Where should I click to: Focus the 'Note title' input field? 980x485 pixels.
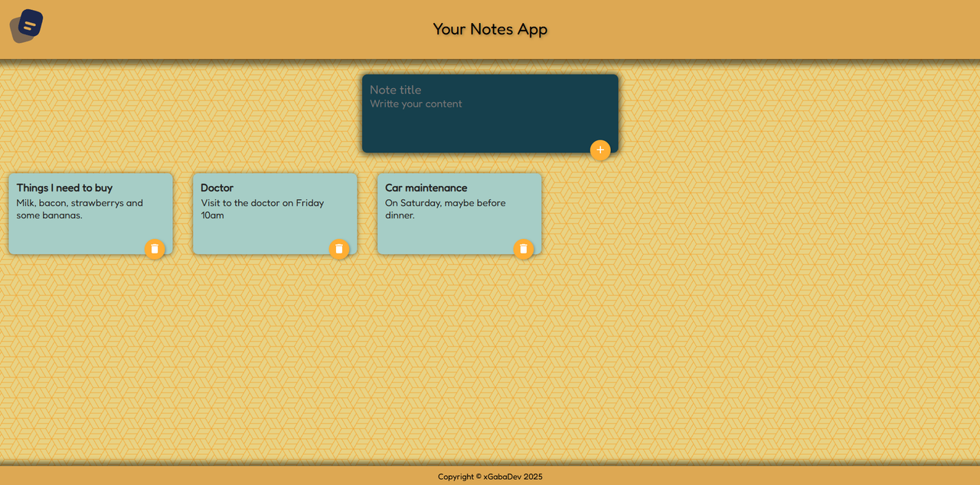[490, 90]
